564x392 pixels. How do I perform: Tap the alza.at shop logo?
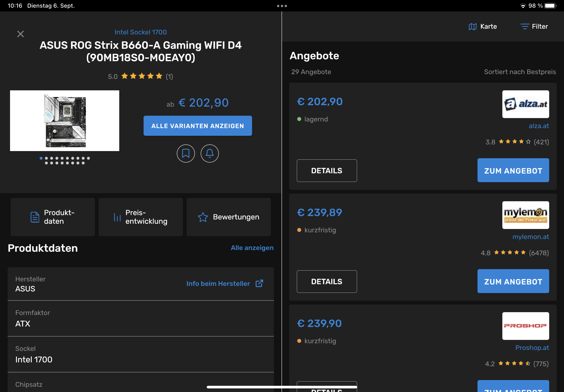(x=526, y=104)
